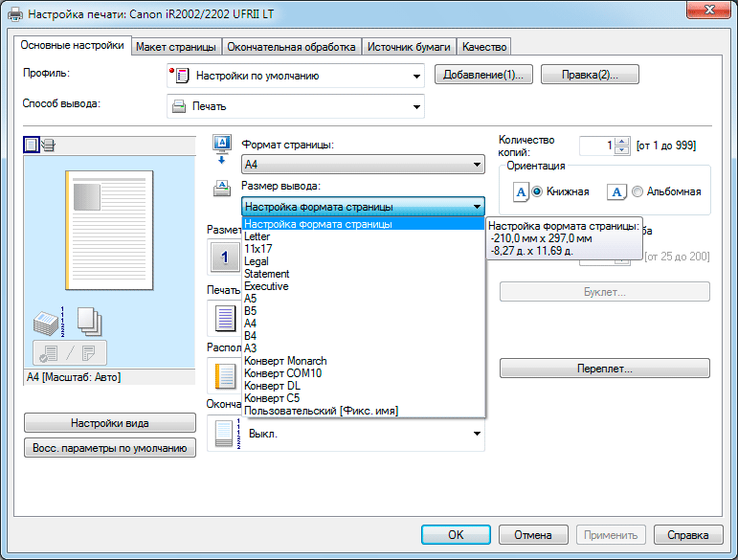Choose A4 from output size list
The height and width of the screenshot is (560, 738).
(364, 324)
